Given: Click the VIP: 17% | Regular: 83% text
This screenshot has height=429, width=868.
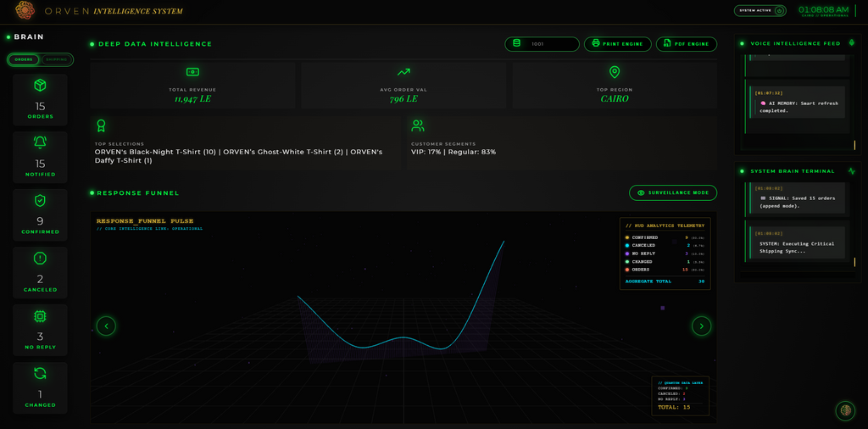Looking at the screenshot, I should [x=453, y=152].
